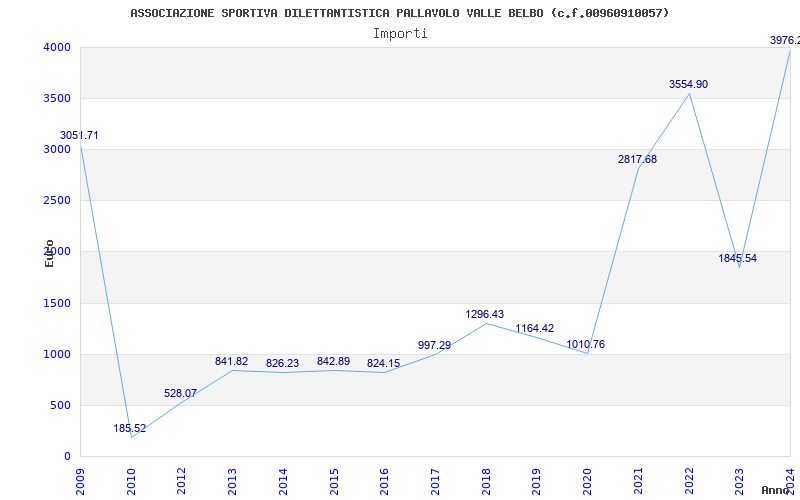Select the 0 y-axis tick label
This screenshot has height=500, width=800.
click(x=67, y=457)
